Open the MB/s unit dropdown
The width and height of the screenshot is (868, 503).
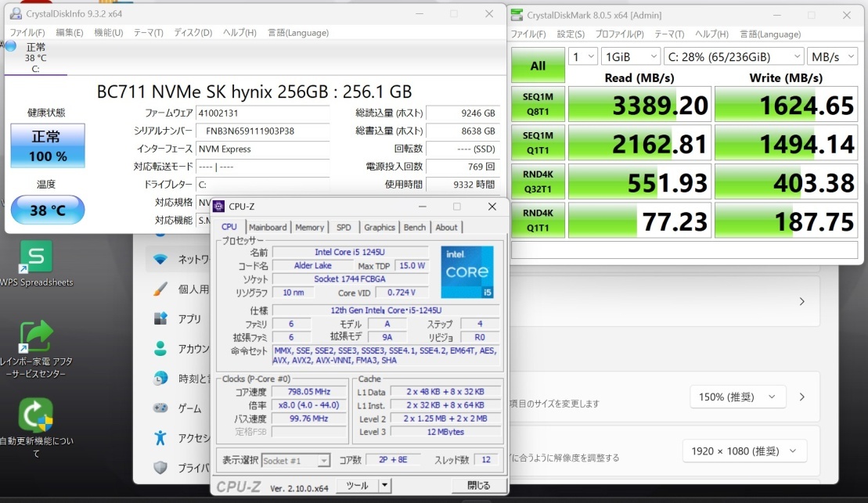click(x=832, y=57)
